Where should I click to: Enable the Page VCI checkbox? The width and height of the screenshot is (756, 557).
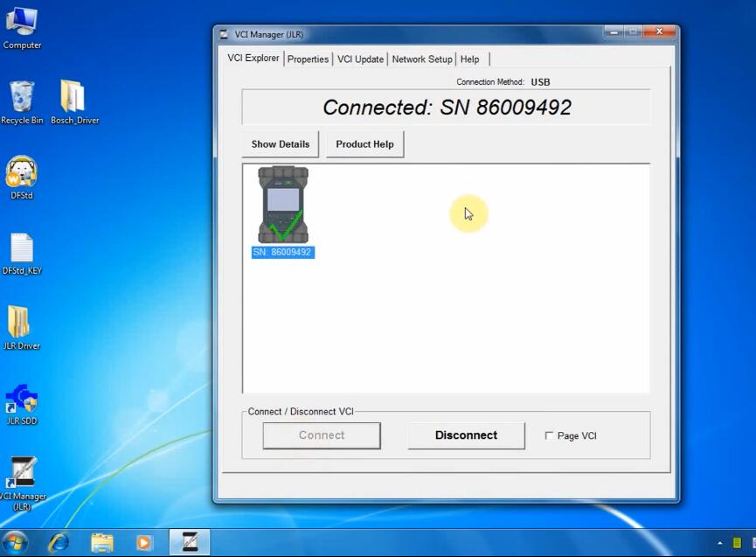click(x=549, y=435)
